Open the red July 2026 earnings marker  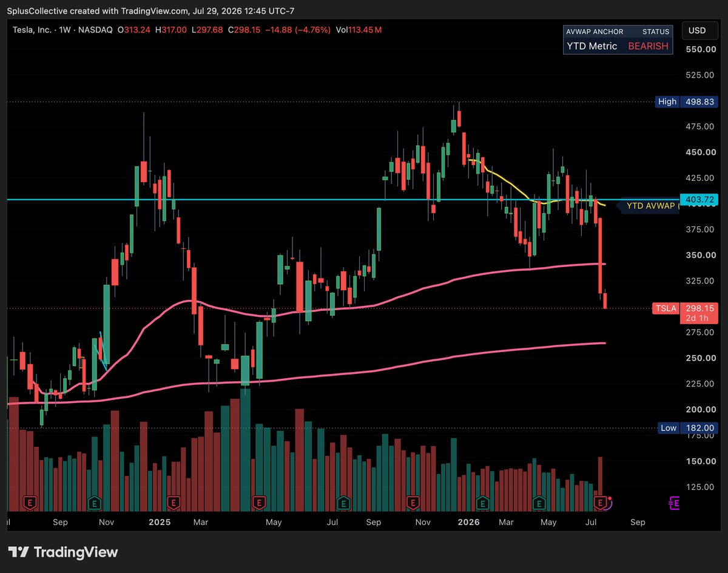(601, 503)
